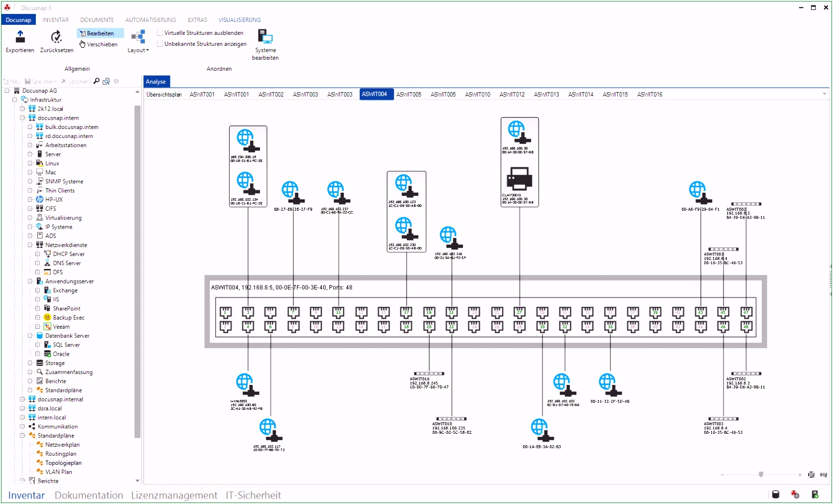The image size is (833, 504).
Task: Click the SharePoint tree icon
Action: [47, 308]
